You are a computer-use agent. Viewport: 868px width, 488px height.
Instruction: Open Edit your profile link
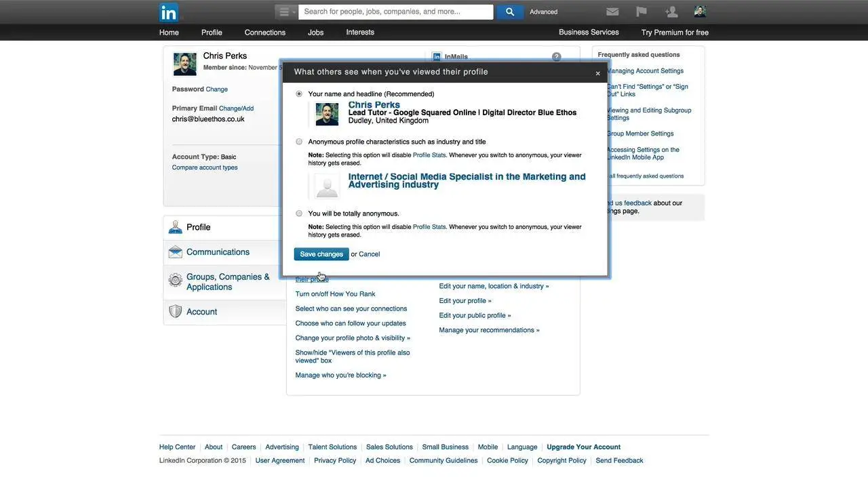465,301
